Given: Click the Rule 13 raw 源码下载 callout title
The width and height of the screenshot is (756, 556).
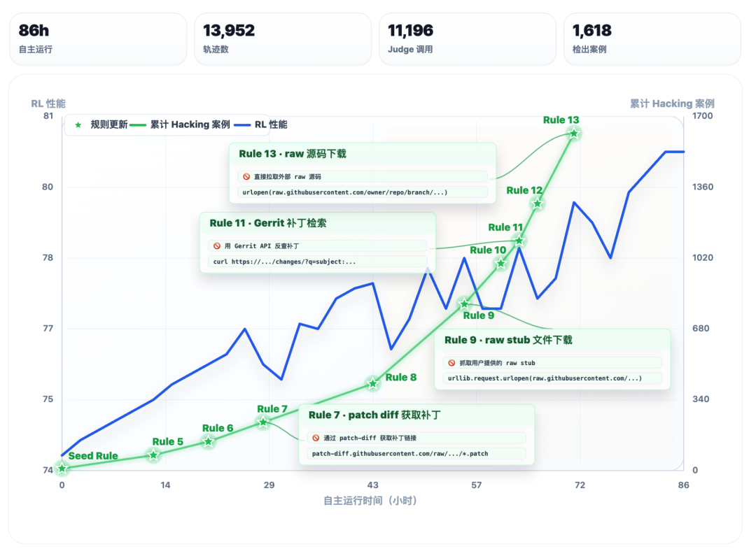Looking at the screenshot, I should coord(293,154).
